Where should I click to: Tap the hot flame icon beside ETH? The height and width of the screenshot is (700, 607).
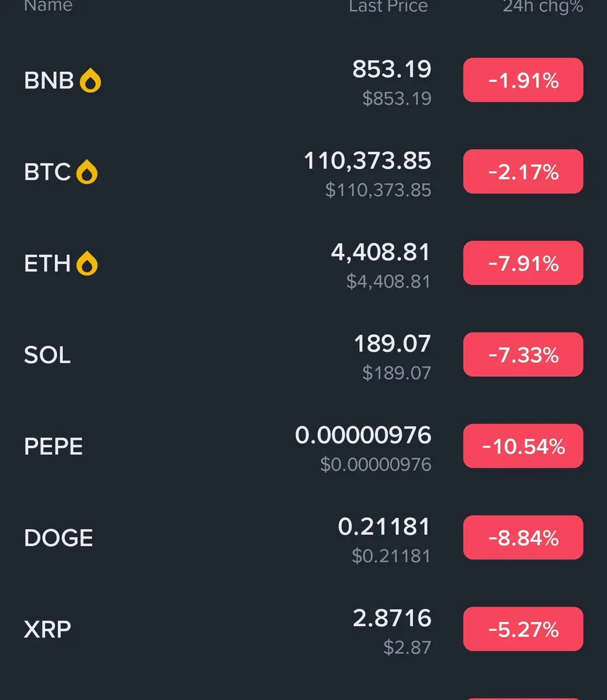pyautogui.click(x=87, y=264)
